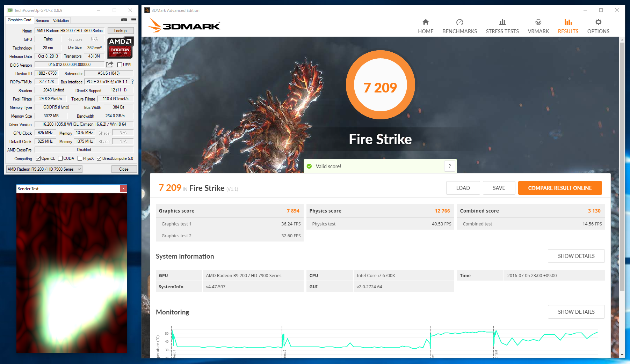Screen dimensions: 630x364
Task: Click the BIOS Version field
Action: 70,65
